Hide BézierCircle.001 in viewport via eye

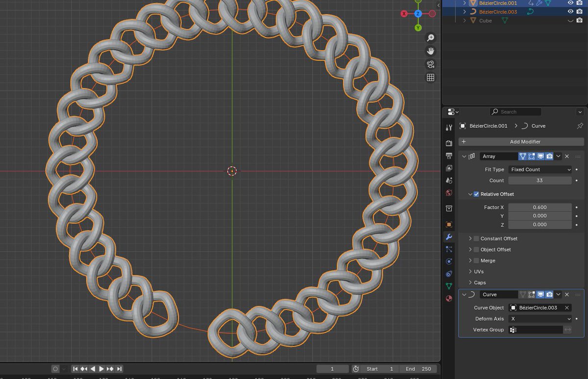[x=570, y=3]
